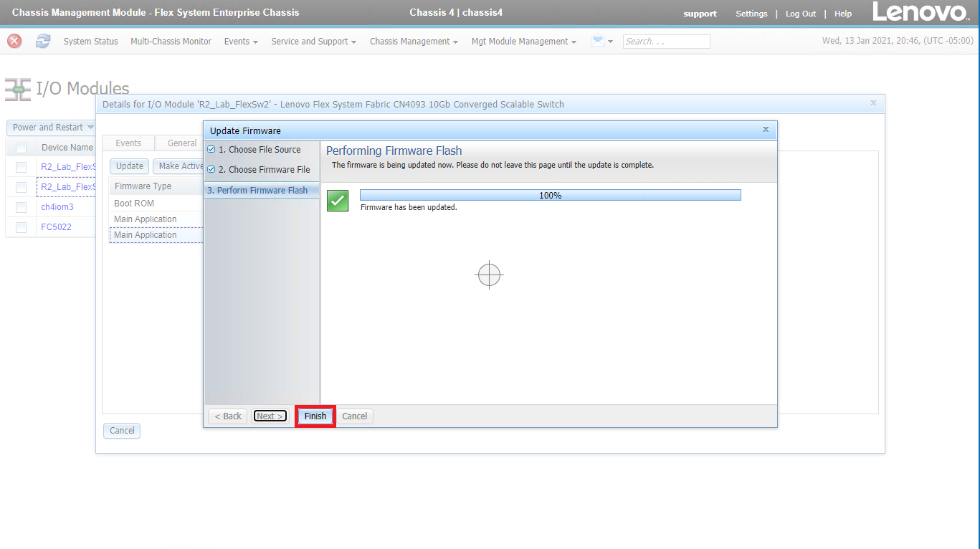Check the box for second R2_Lab_FlexS row
The width and height of the screenshot is (980, 549).
point(21,187)
